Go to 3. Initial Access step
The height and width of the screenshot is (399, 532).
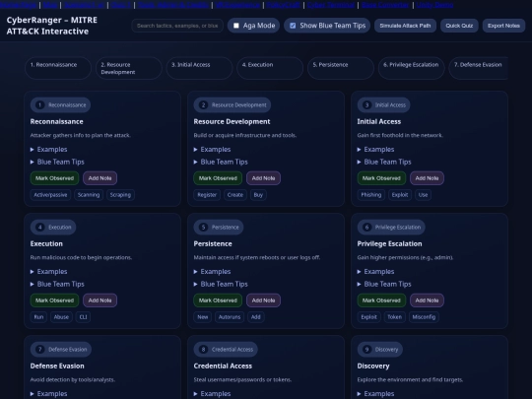coord(199,68)
